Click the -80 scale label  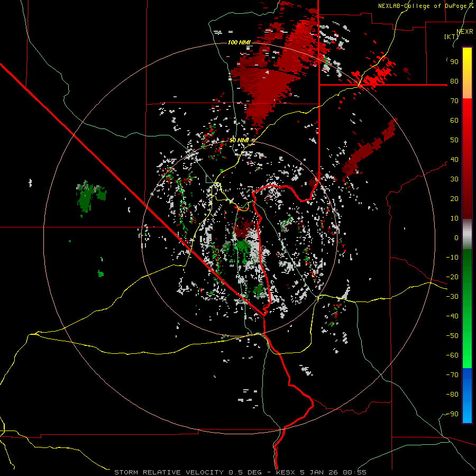[452, 395]
